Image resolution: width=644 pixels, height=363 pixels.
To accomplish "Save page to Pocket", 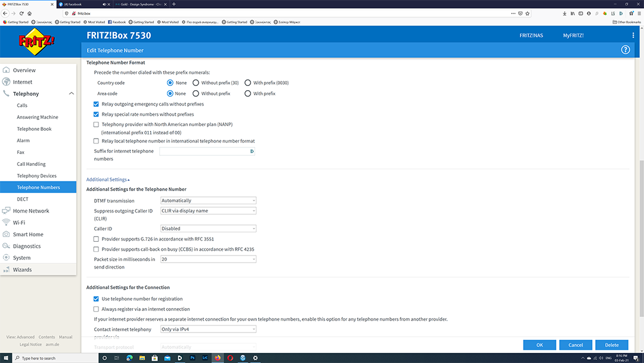I will pyautogui.click(x=520, y=13).
